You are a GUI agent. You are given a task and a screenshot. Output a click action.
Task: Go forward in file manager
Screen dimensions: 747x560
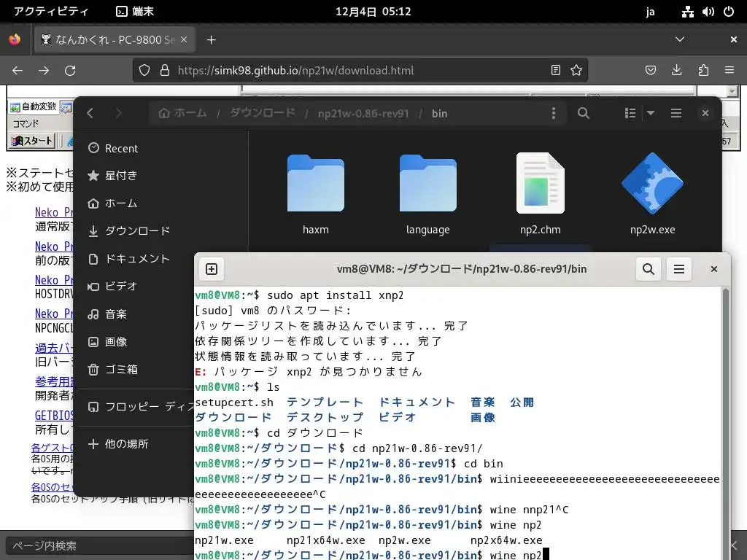click(x=118, y=113)
